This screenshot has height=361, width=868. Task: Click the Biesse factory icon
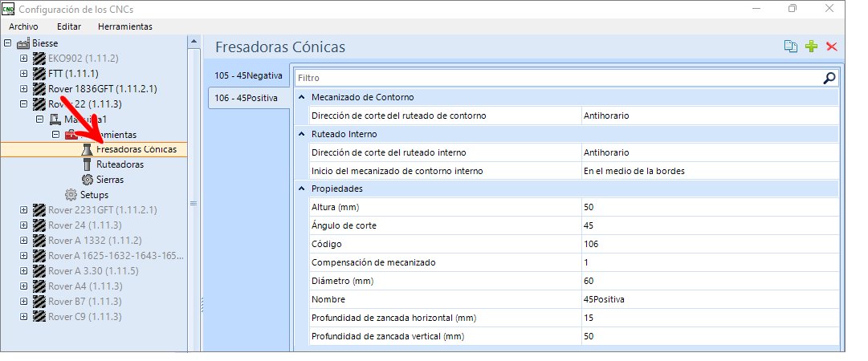24,43
